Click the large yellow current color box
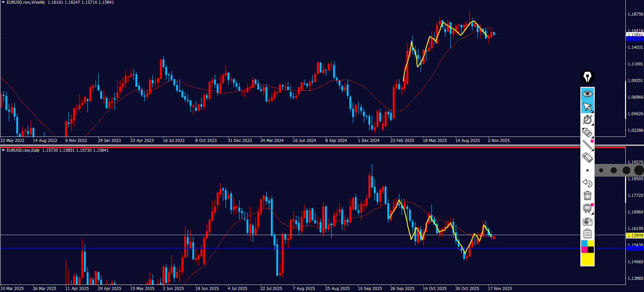 [587, 259]
